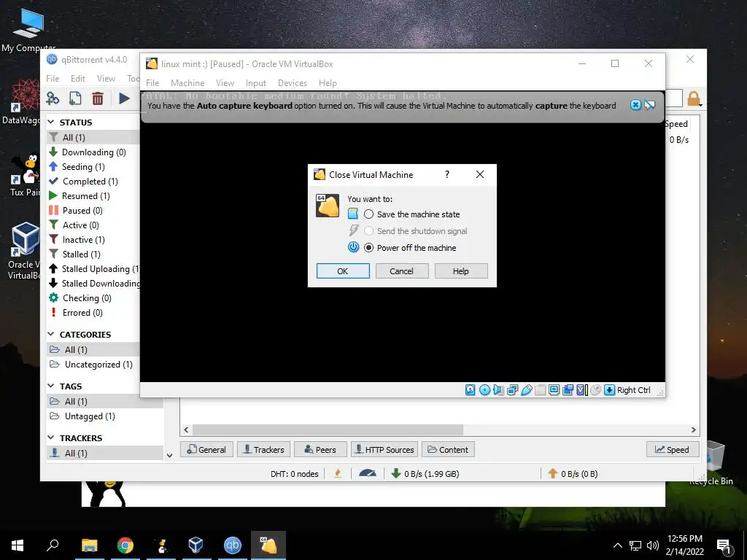Click the network adapters icon in VirtualBox status bar

coord(513,390)
